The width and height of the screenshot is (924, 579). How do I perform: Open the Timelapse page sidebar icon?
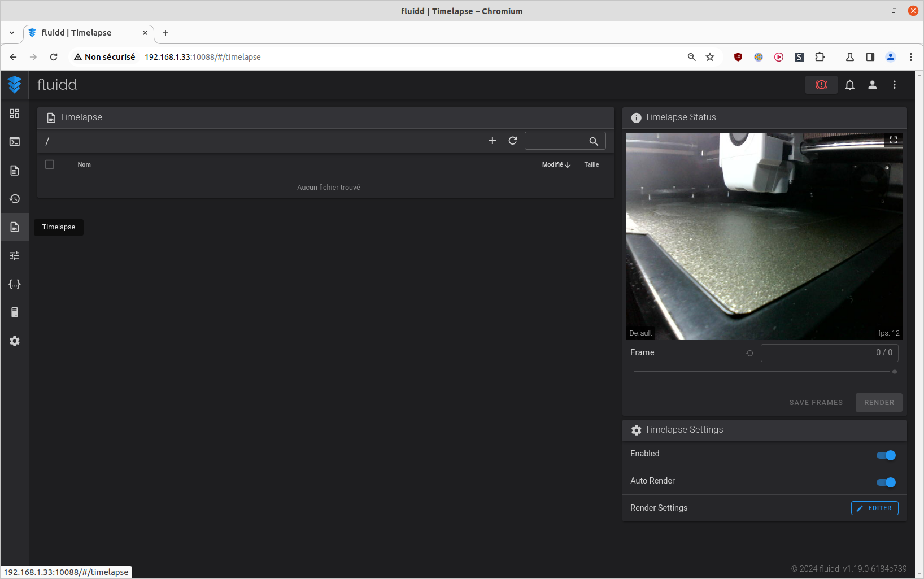point(15,227)
